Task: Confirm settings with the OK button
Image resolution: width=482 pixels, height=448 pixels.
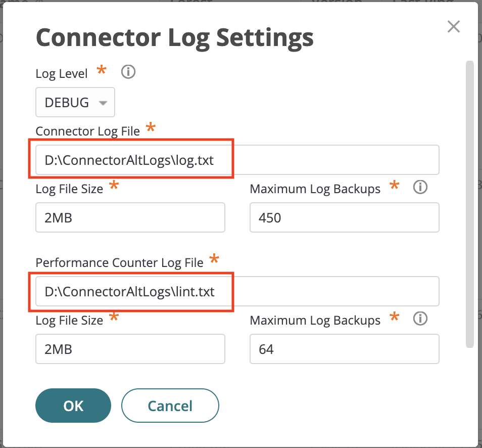Action: click(x=73, y=405)
